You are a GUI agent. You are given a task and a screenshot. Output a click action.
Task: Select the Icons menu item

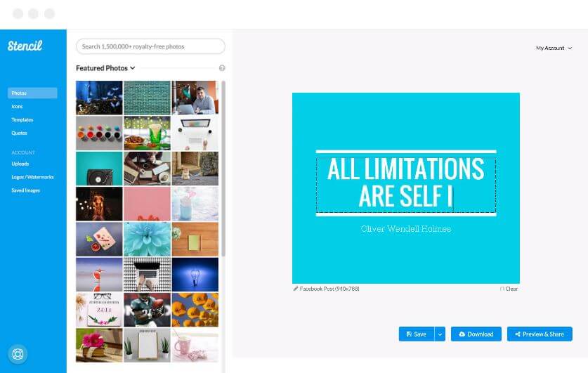click(x=18, y=107)
